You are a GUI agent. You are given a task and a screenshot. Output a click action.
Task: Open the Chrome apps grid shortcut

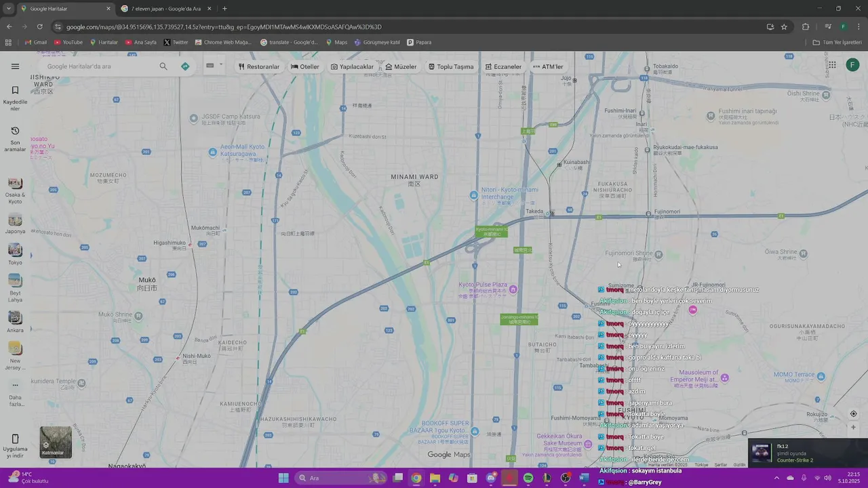(x=8, y=42)
